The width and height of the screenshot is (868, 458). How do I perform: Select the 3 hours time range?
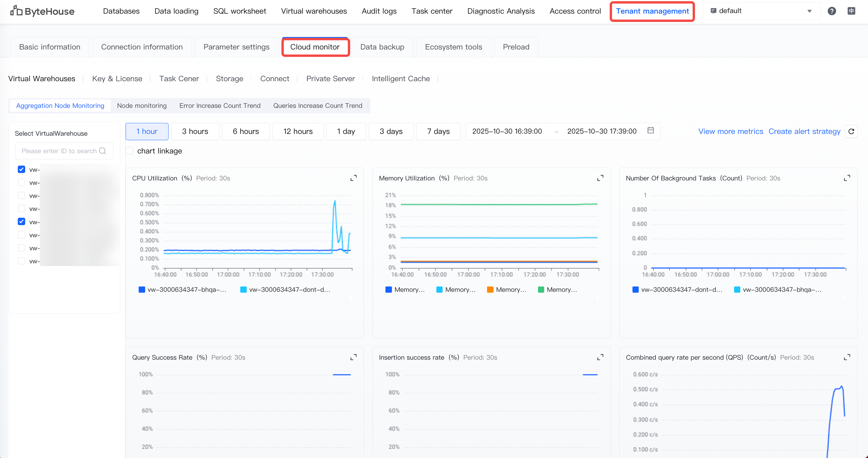(x=195, y=132)
